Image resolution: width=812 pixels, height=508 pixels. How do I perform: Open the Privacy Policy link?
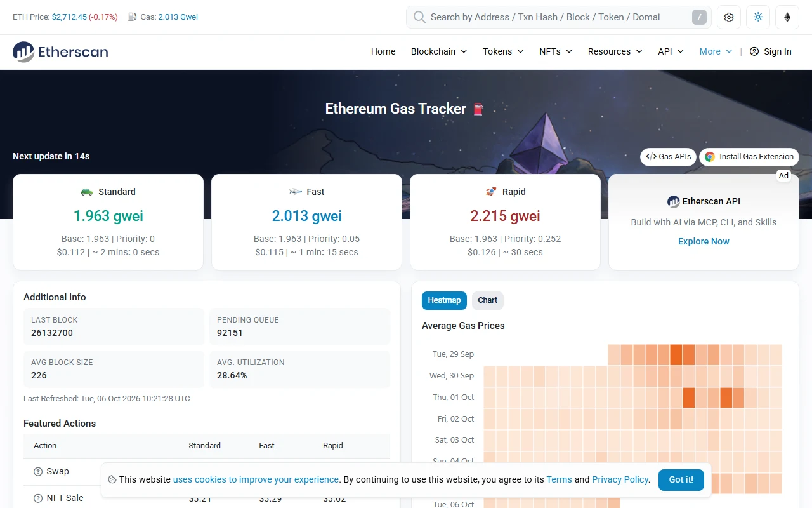(x=620, y=479)
